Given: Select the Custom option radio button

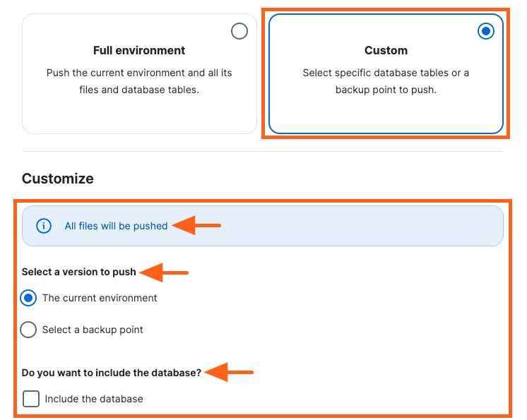Looking at the screenshot, I should click(x=486, y=31).
